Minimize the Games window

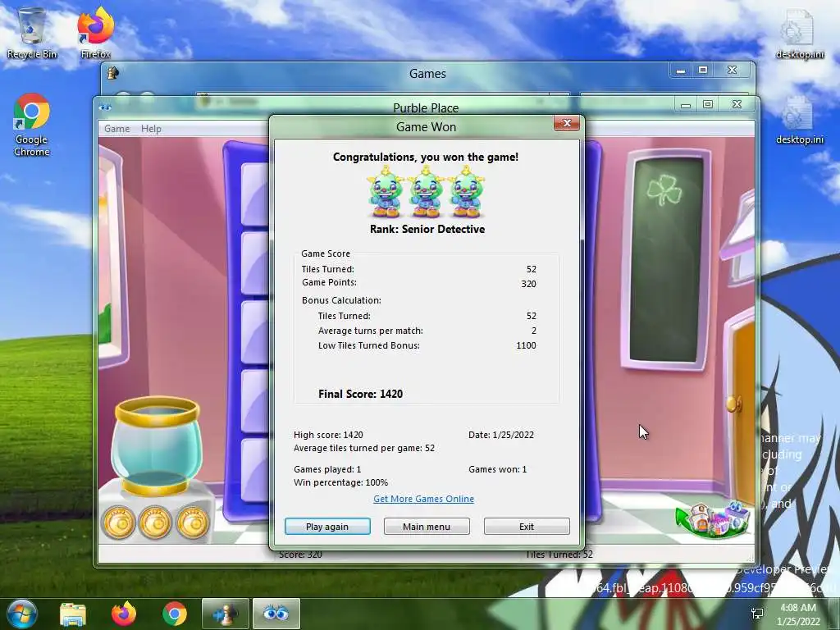(x=680, y=71)
